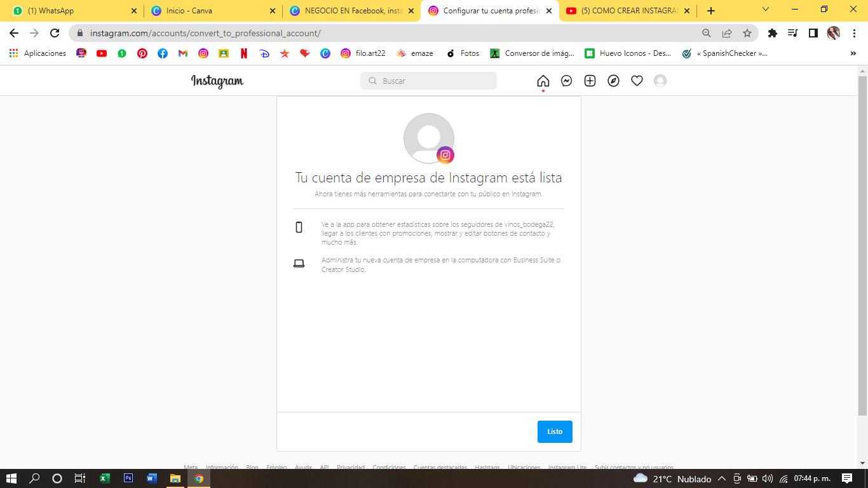
Task: Show hidden system tray icons
Action: point(722,478)
